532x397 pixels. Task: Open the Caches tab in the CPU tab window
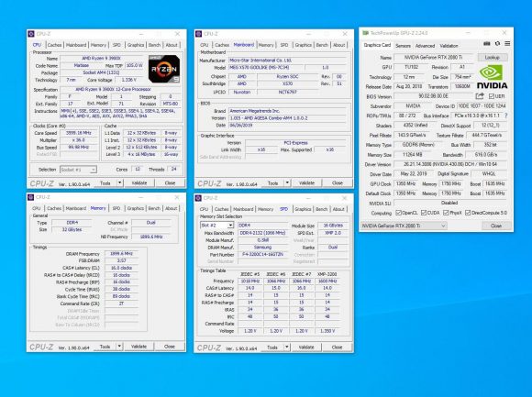click(x=54, y=45)
